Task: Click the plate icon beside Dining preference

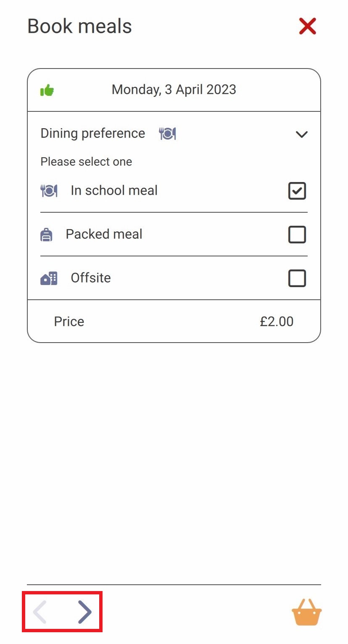Action: pos(167,134)
